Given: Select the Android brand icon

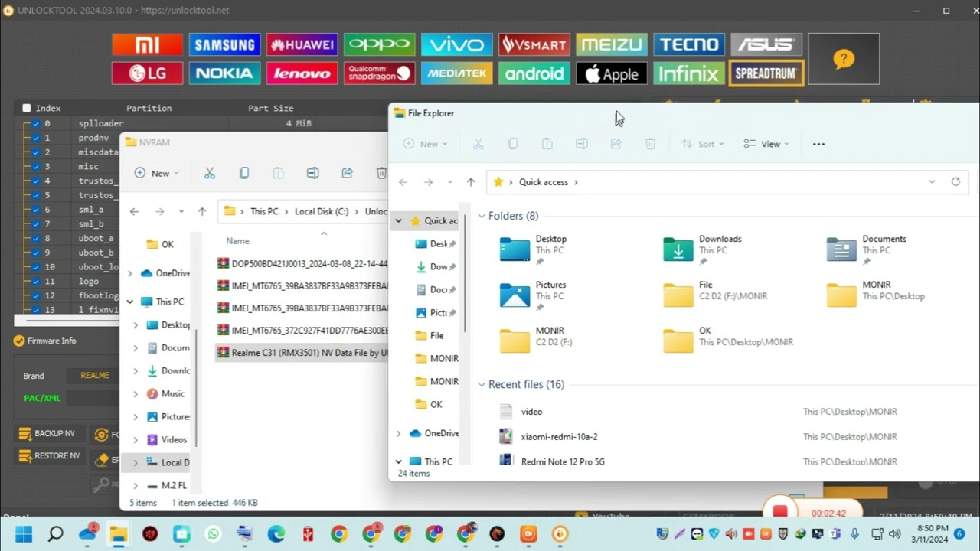Looking at the screenshot, I should (534, 73).
